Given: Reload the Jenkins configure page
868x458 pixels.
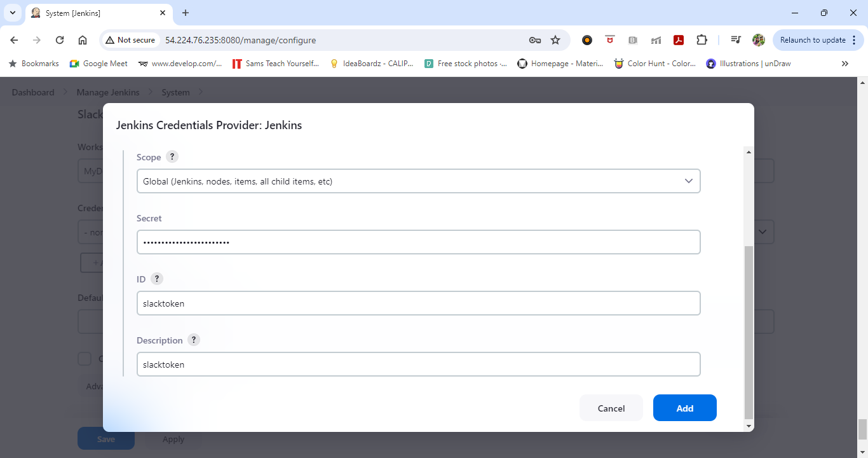Looking at the screenshot, I should (x=60, y=40).
